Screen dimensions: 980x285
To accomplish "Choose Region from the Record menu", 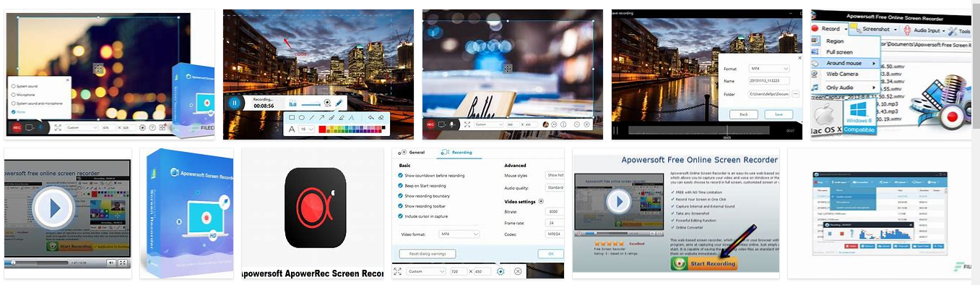I will pyautogui.click(x=835, y=41).
